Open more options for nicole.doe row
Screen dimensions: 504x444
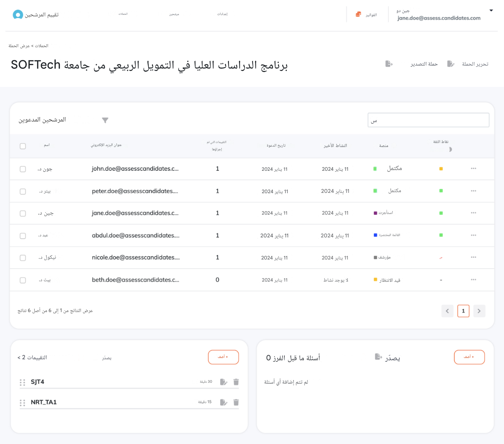(473, 257)
